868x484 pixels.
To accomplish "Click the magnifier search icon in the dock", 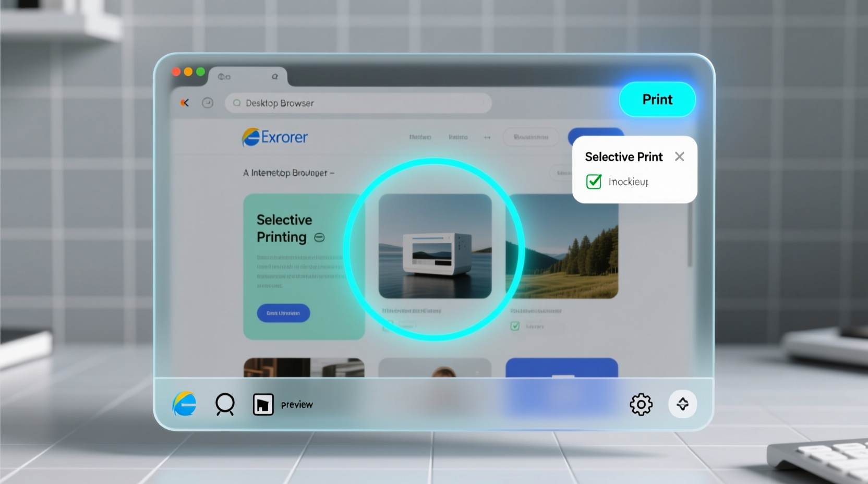I will tap(225, 404).
